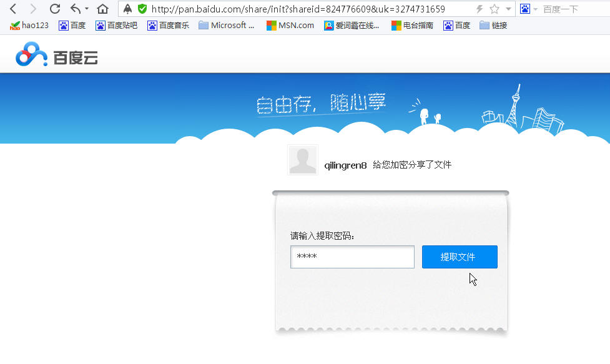Open the search engine selector dropdown arrow
Image resolution: width=610 pixels, height=364 pixels.
(535, 9)
